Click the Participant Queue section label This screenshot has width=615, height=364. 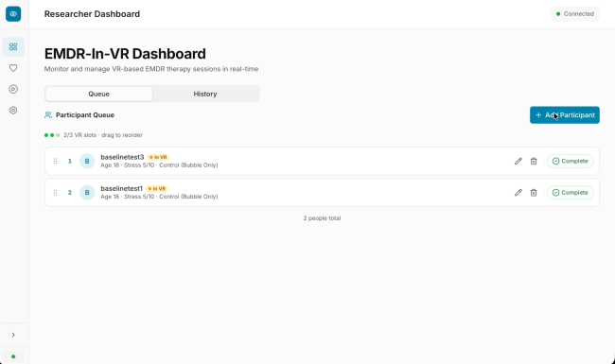coord(85,114)
